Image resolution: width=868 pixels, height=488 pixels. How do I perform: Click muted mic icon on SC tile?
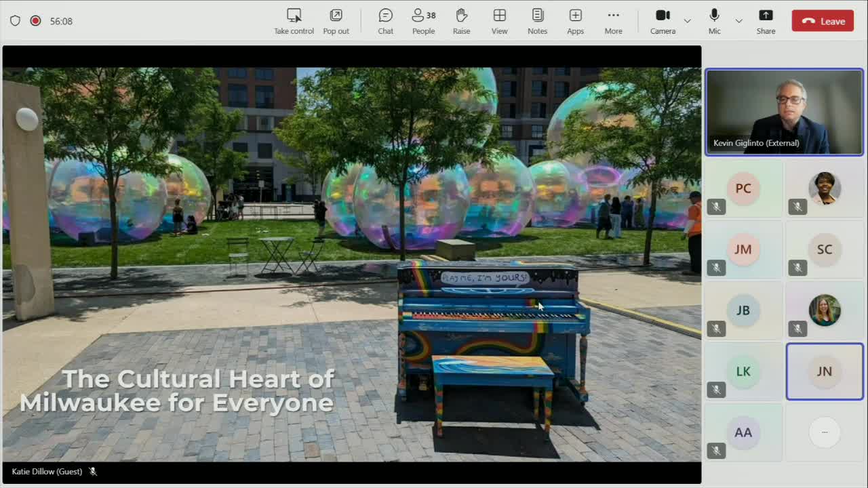797,268
